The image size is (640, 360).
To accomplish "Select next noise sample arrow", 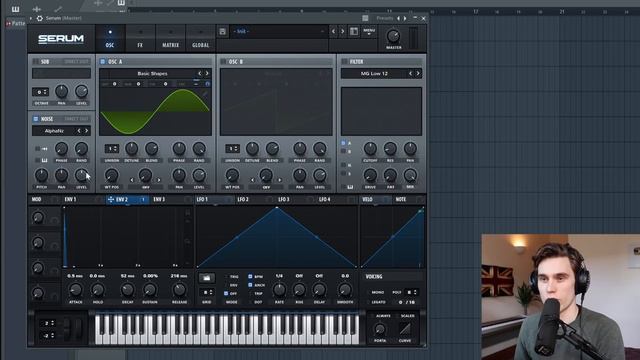I will click(86, 131).
